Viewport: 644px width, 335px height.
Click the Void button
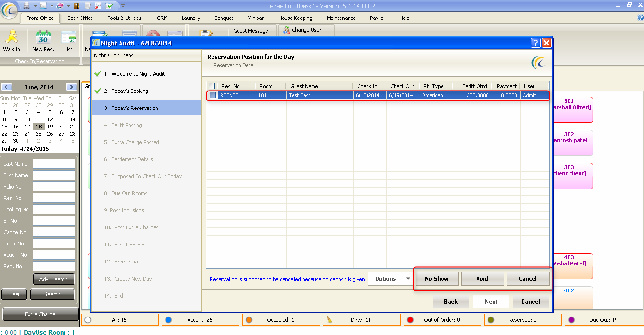point(482,279)
